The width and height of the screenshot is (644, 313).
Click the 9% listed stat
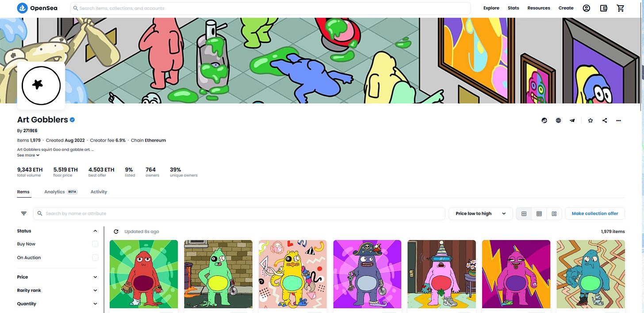(130, 172)
